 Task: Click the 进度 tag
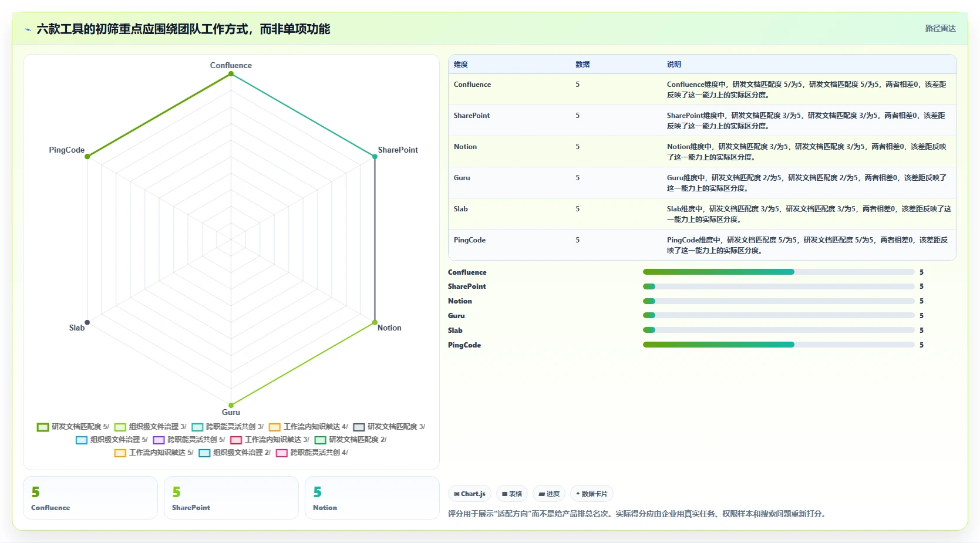click(x=549, y=494)
